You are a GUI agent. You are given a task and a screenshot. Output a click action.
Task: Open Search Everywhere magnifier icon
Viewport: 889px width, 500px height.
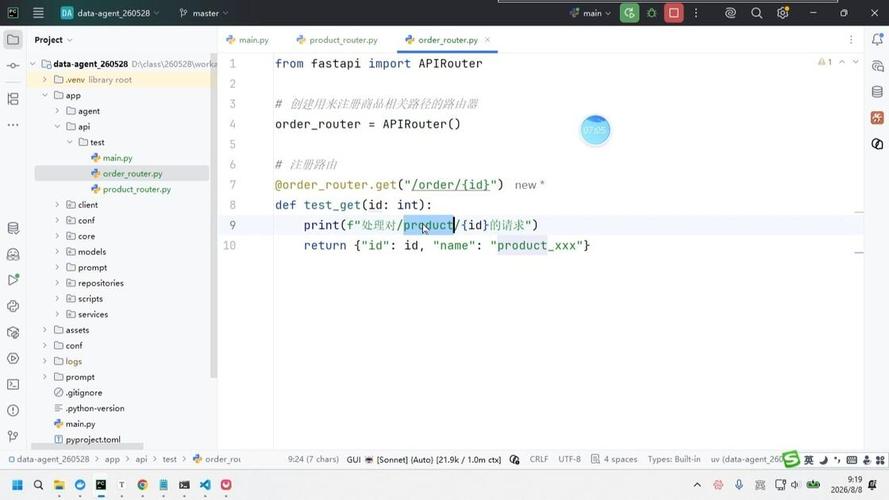pyautogui.click(x=756, y=12)
